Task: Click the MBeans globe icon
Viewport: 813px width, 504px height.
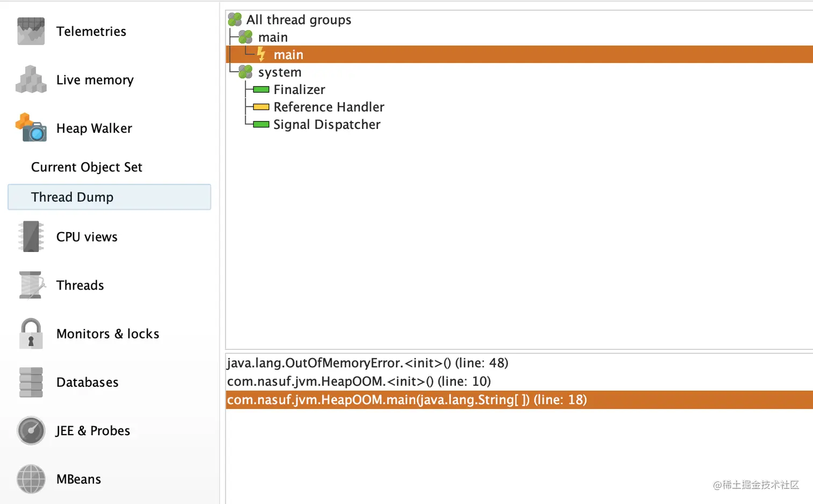Action: click(31, 479)
